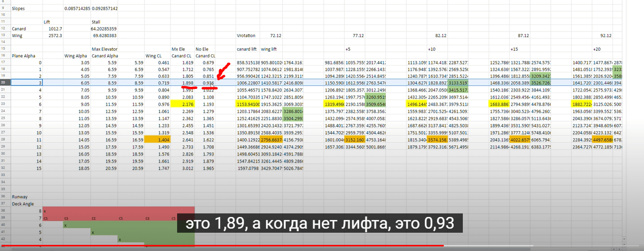The height and width of the screenshot is (251, 644).
Task: Select row header 20
Action: click(4, 82)
